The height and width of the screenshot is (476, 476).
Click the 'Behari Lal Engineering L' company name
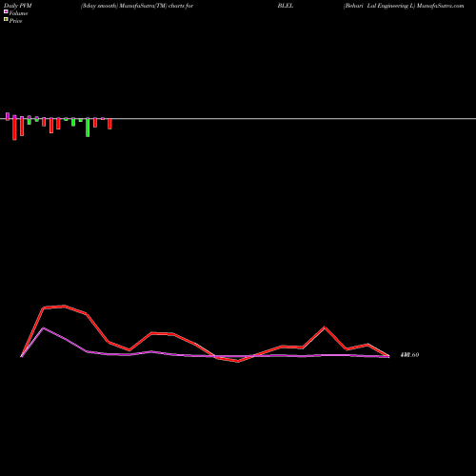pos(379,6)
